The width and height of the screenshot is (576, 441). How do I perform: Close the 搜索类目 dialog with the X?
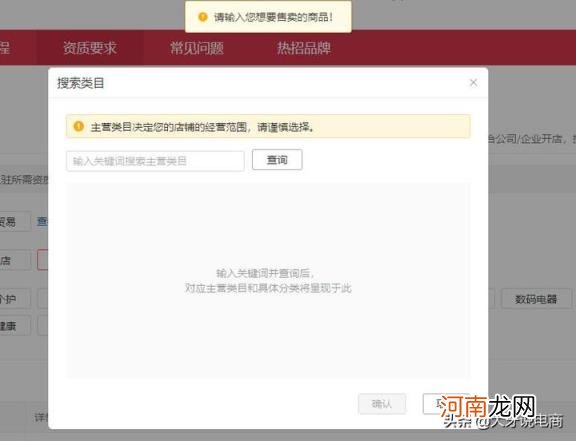tap(474, 83)
